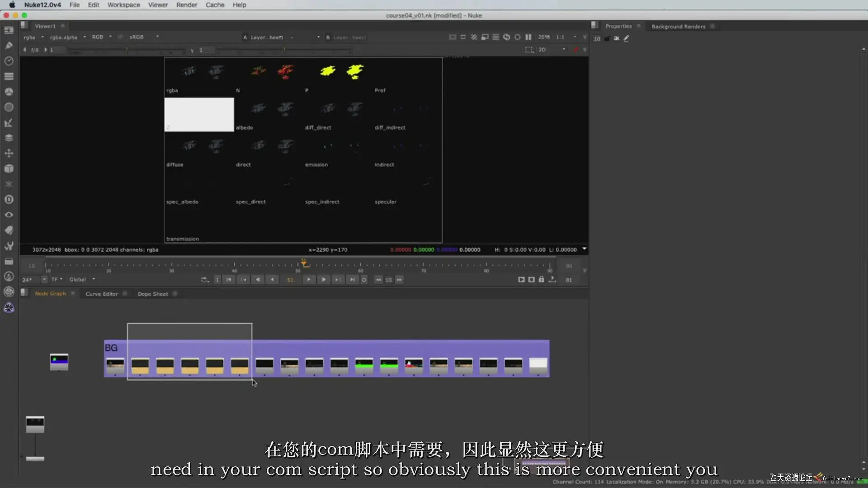This screenshot has width=868, height=488.
Task: Pause viewer updates with the pause icon
Action: tap(528, 37)
